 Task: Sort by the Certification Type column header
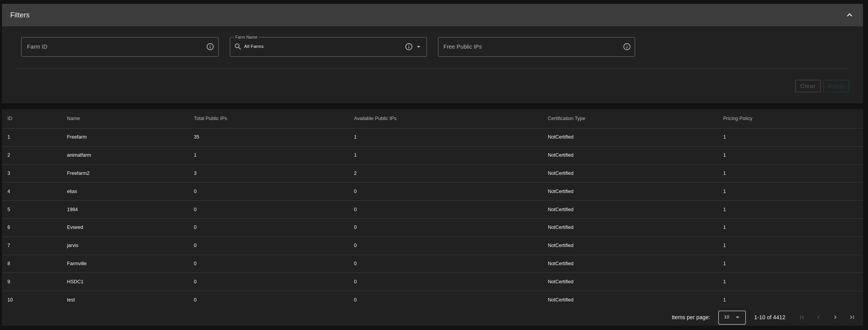tap(566, 118)
